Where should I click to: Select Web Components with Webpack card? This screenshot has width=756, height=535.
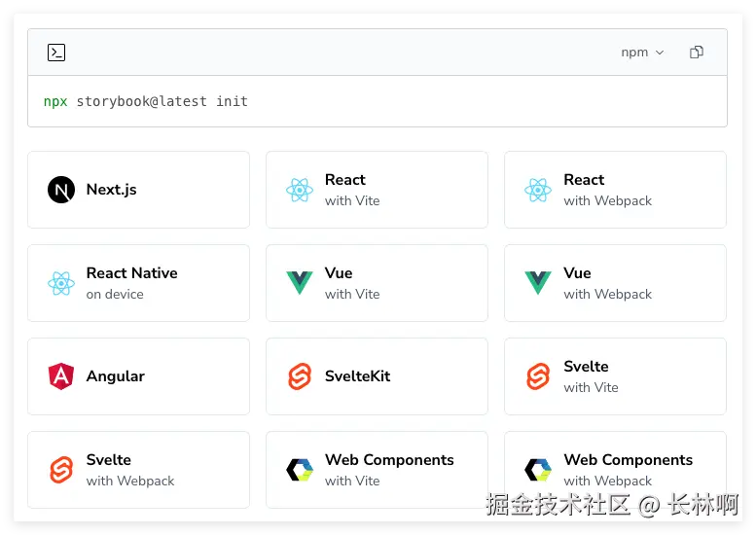coord(615,470)
